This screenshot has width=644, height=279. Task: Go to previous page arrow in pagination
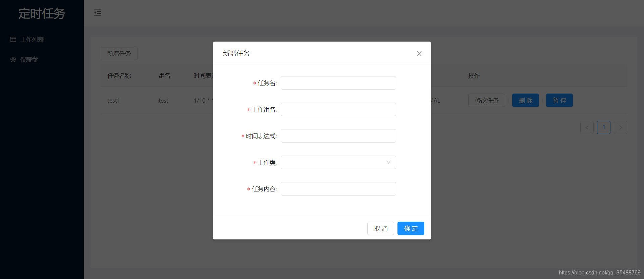pyautogui.click(x=587, y=127)
